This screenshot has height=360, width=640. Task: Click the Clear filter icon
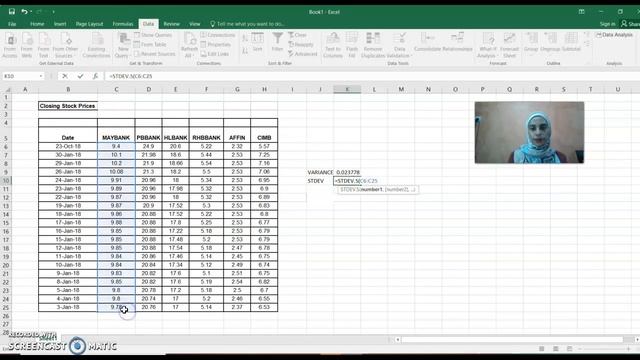291,35
